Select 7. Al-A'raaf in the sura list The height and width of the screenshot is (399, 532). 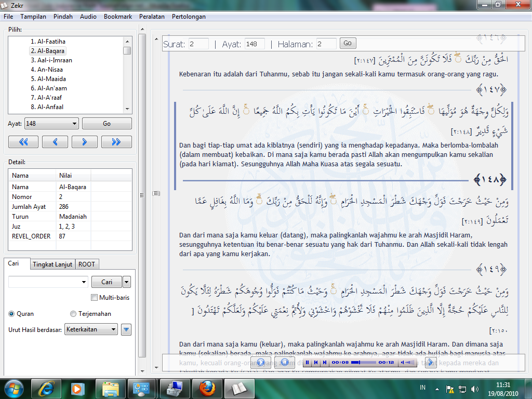pyautogui.click(x=46, y=97)
